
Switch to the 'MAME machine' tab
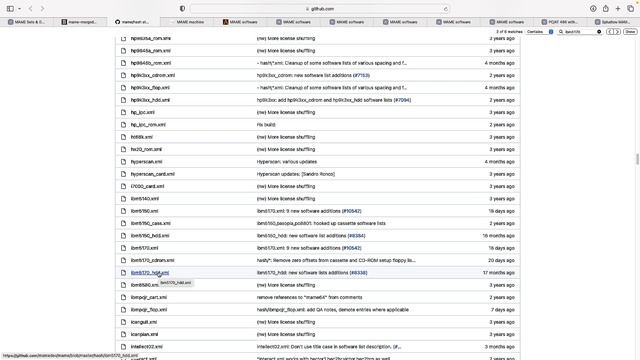point(187,22)
